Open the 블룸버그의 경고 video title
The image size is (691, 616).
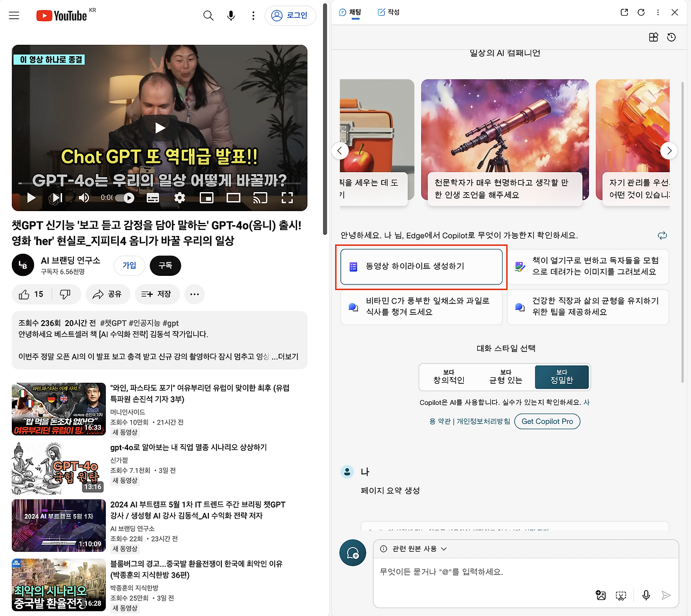tap(197, 569)
